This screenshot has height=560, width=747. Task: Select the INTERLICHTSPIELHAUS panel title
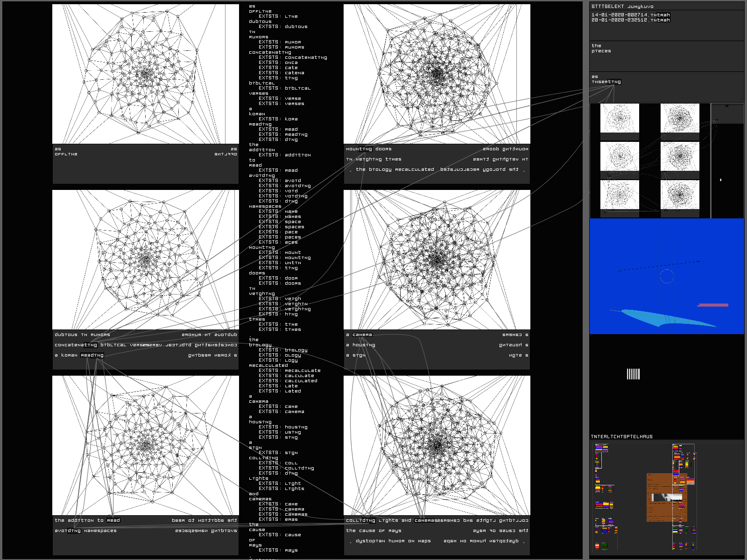point(621,437)
